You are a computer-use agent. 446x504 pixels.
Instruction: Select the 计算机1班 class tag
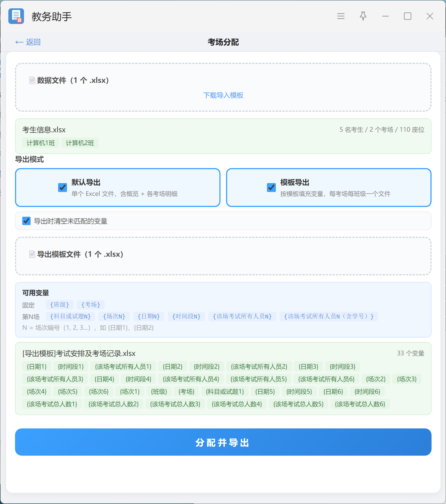[x=41, y=143]
